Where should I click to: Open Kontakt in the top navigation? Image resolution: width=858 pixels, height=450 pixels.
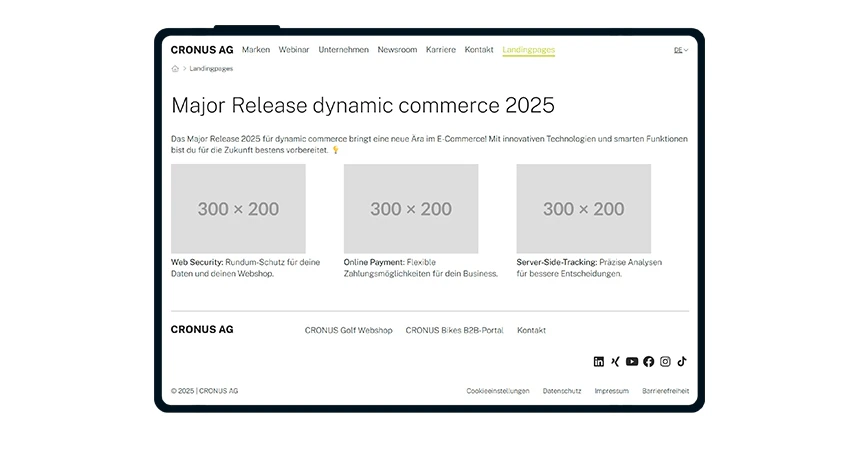pyautogui.click(x=479, y=49)
